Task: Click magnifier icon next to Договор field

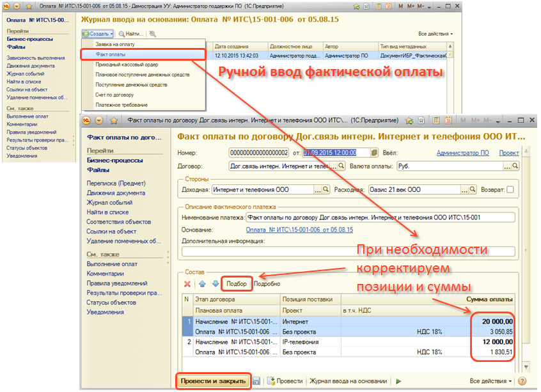Action: pos(340,166)
